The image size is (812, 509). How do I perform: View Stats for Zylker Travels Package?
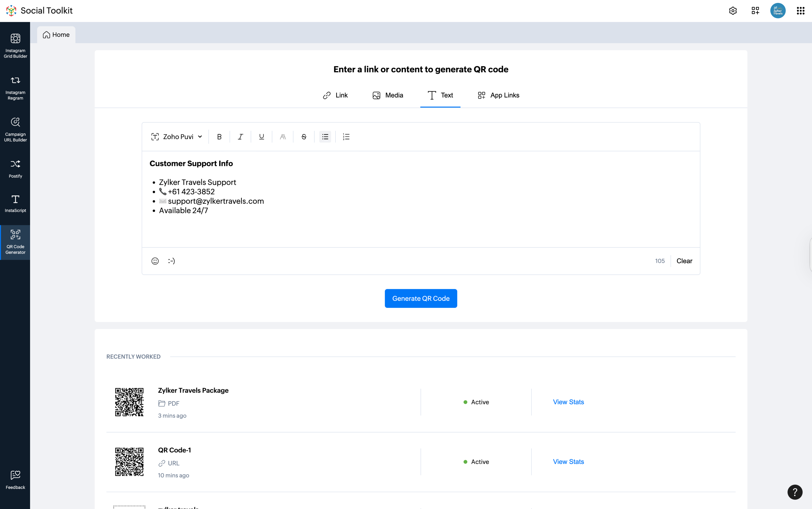click(568, 402)
